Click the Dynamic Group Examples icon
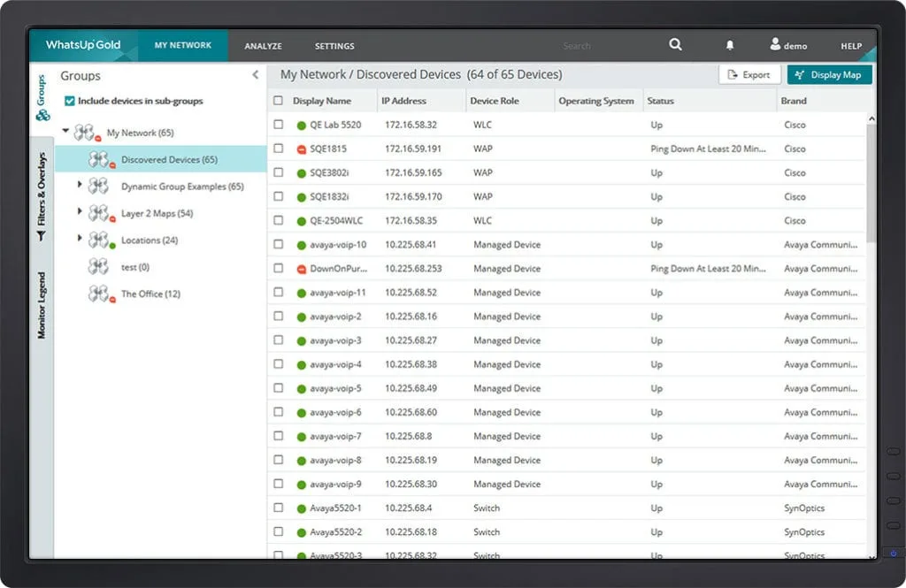Screen dimensions: 906x588 pos(98,186)
